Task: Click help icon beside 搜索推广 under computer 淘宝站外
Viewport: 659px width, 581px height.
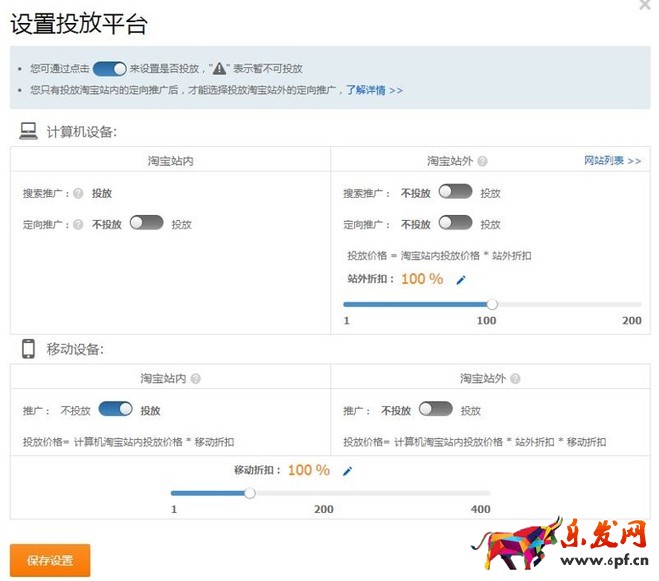Action: pyautogui.click(x=387, y=194)
